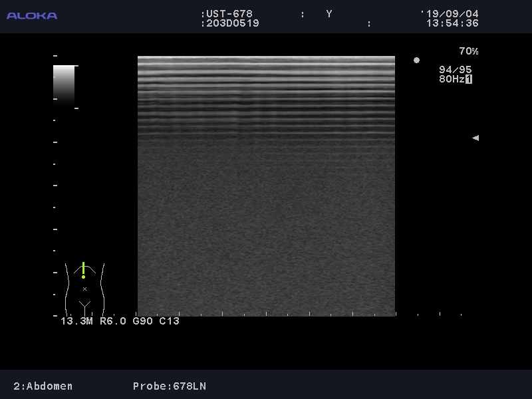Screen dimensions: 532x399
Task: Click the white dot orientation marker
Action: [x=416, y=61]
